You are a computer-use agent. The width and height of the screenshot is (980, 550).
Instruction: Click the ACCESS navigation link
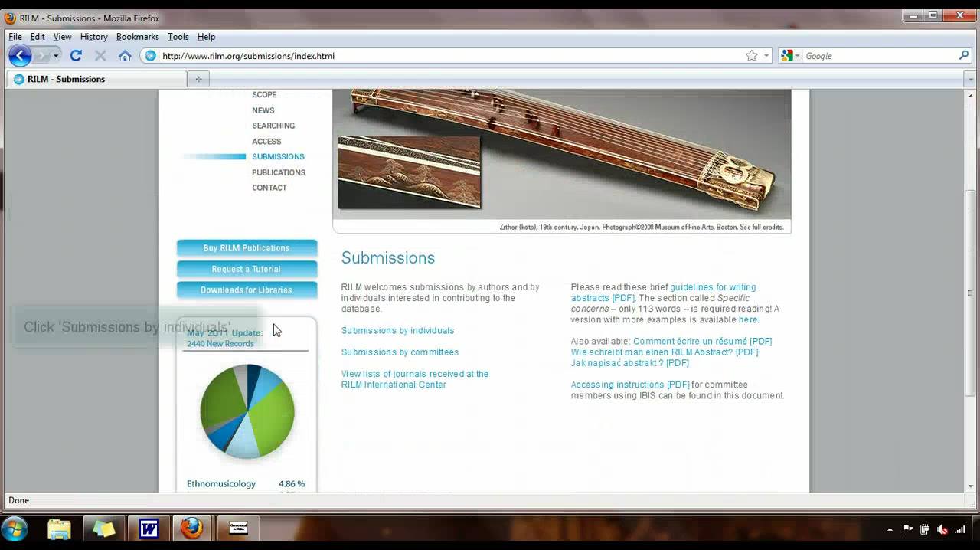[266, 142]
